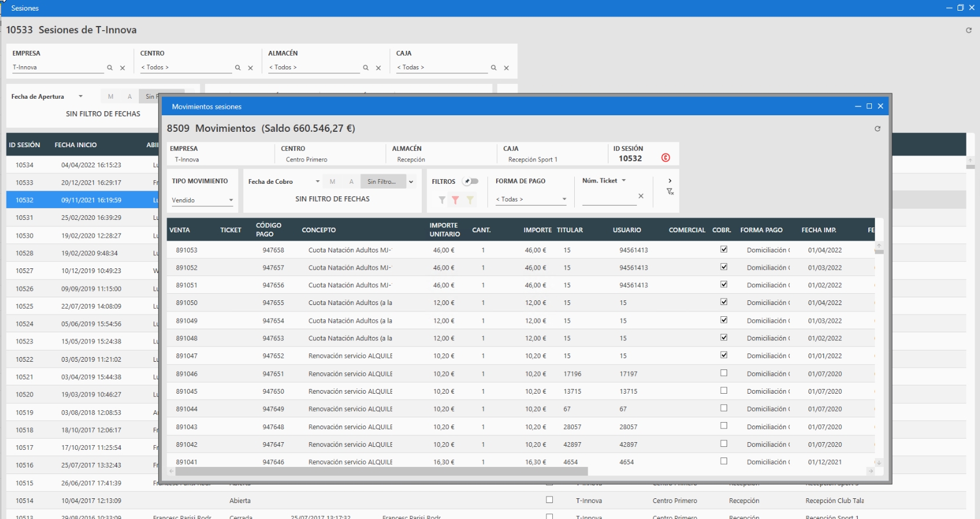Expand the Sin Filtro date range dropdown
The width and height of the screenshot is (980, 519).
tap(411, 181)
